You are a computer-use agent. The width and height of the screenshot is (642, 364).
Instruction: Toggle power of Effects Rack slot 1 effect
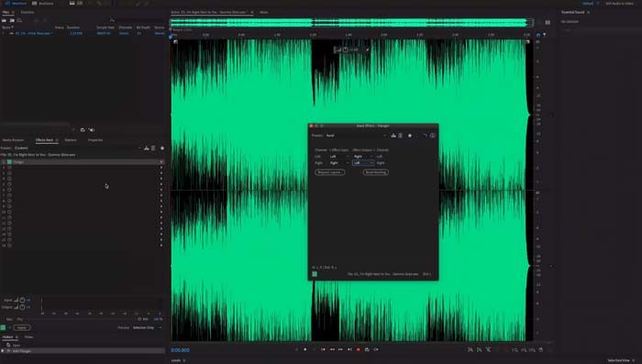coord(9,162)
